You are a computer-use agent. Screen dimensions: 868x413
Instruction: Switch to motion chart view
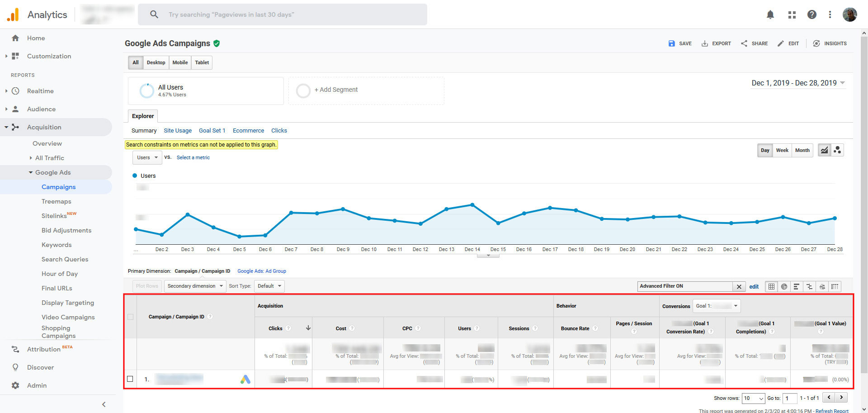pos(837,150)
